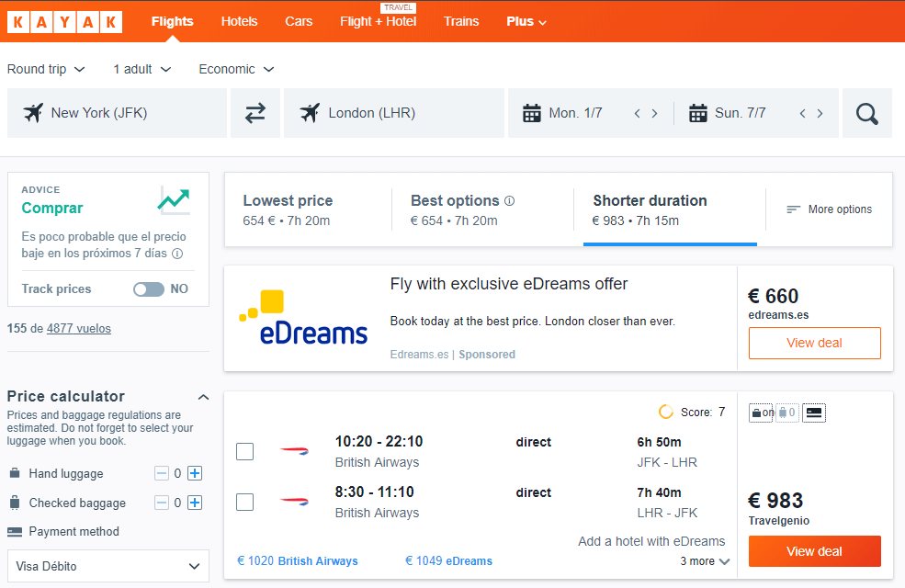Click the Comprar advice heading

(x=52, y=209)
